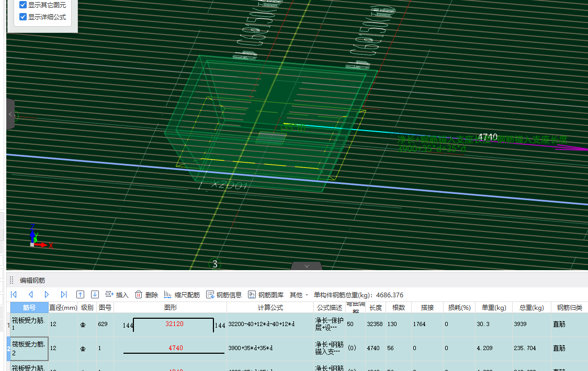Move the selected rebar row up
588x371 pixels.
[80, 295]
